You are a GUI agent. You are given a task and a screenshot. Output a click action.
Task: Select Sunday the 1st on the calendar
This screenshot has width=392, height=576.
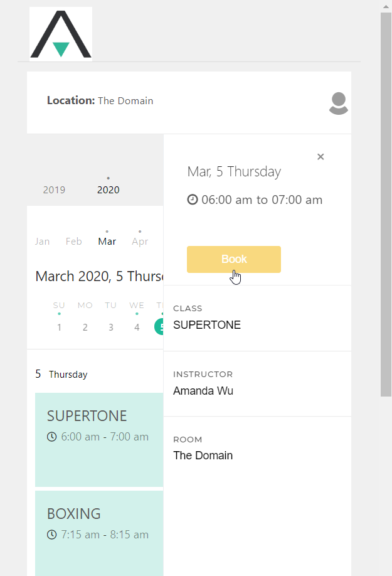59,327
